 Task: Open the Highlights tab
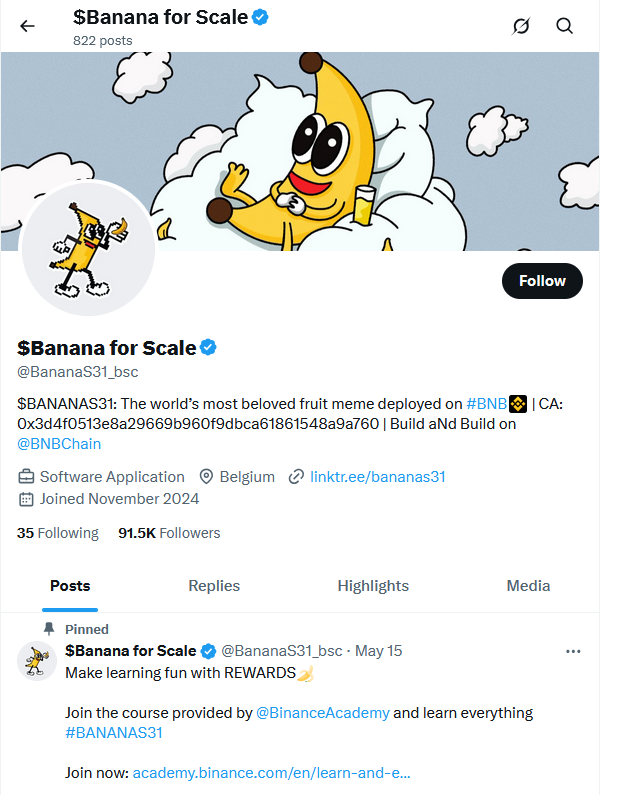coord(373,586)
